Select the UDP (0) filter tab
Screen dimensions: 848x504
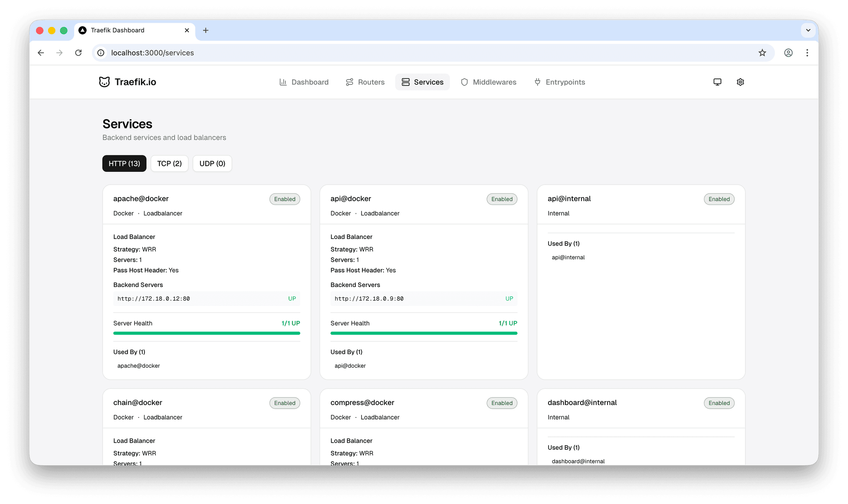pyautogui.click(x=212, y=163)
